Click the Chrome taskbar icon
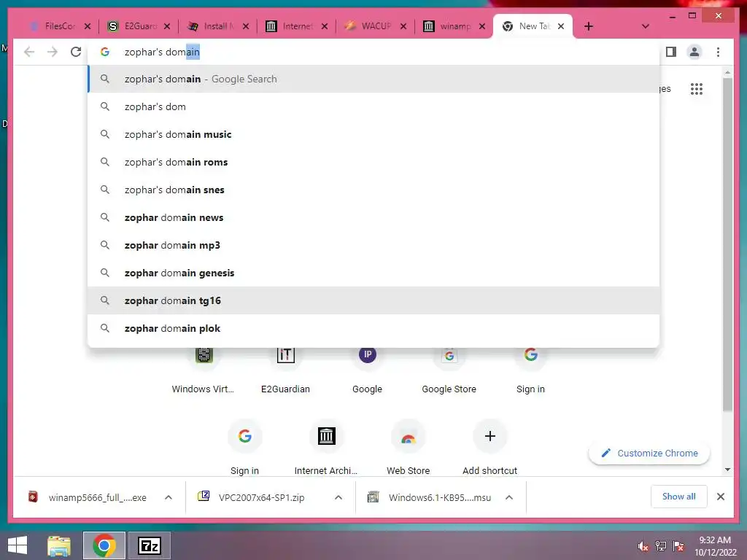 tap(104, 545)
